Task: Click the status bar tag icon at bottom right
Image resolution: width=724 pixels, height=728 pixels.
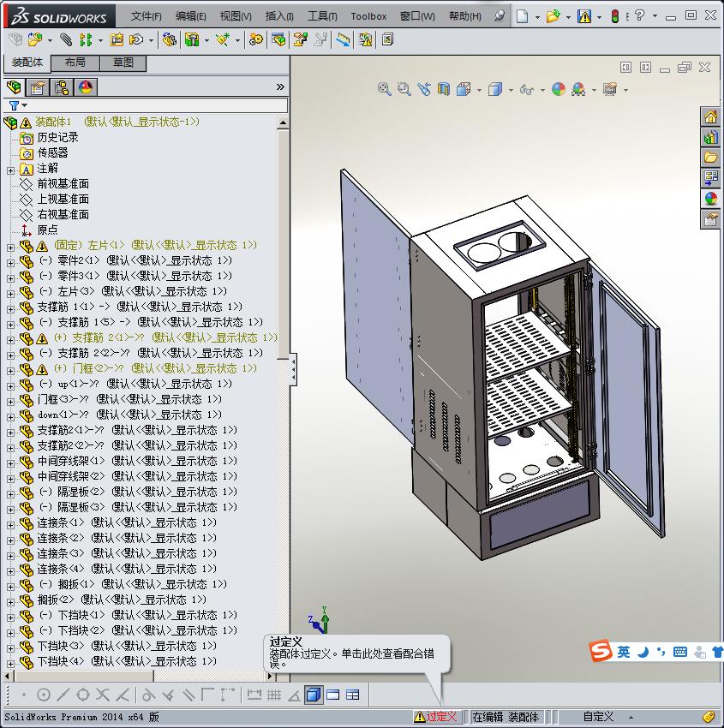Action: coord(709,716)
